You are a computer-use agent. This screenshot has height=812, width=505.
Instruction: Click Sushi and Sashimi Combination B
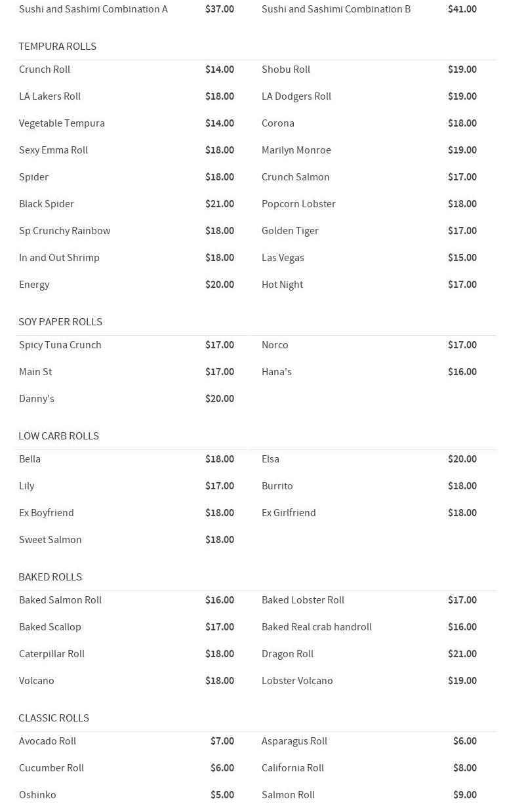pyautogui.click(x=336, y=9)
